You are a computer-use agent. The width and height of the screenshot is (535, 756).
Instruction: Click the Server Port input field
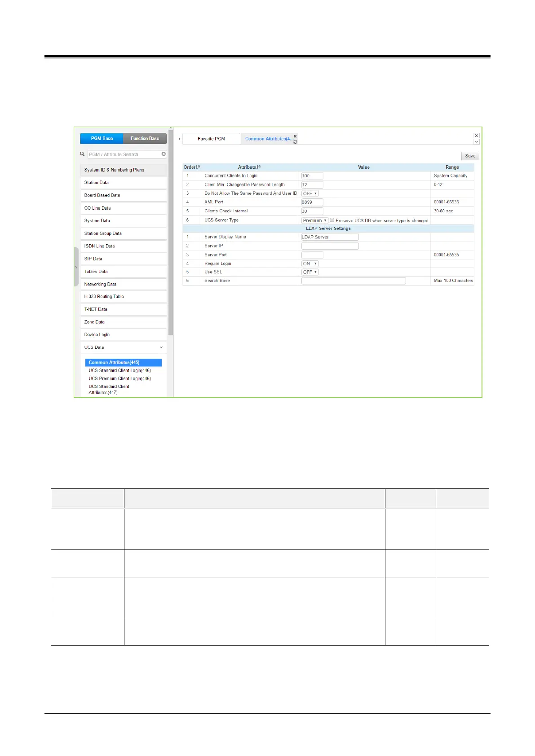pyautogui.click(x=312, y=255)
